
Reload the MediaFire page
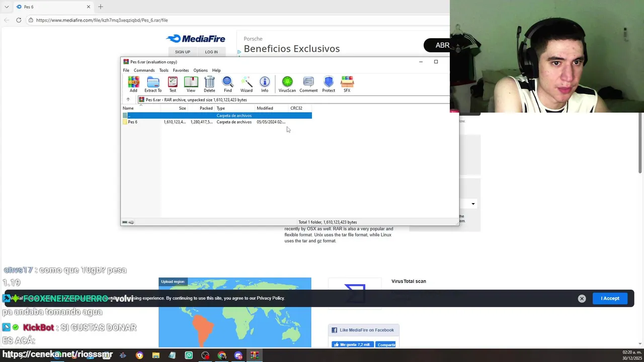[x=19, y=20]
